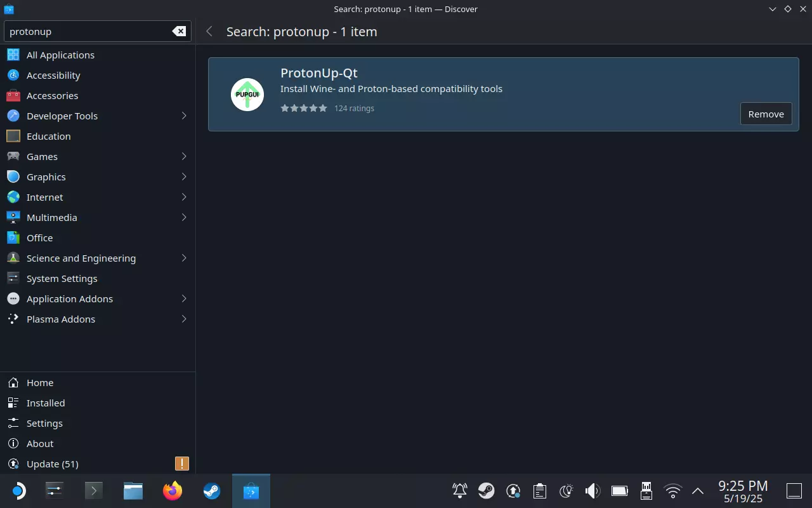This screenshot has width=812, height=508.
Task: Open the software updates tray icon
Action: [x=513, y=491]
